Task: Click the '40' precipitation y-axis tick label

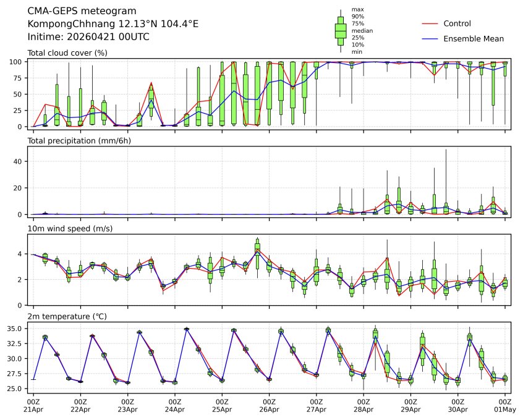Action: pos(19,161)
